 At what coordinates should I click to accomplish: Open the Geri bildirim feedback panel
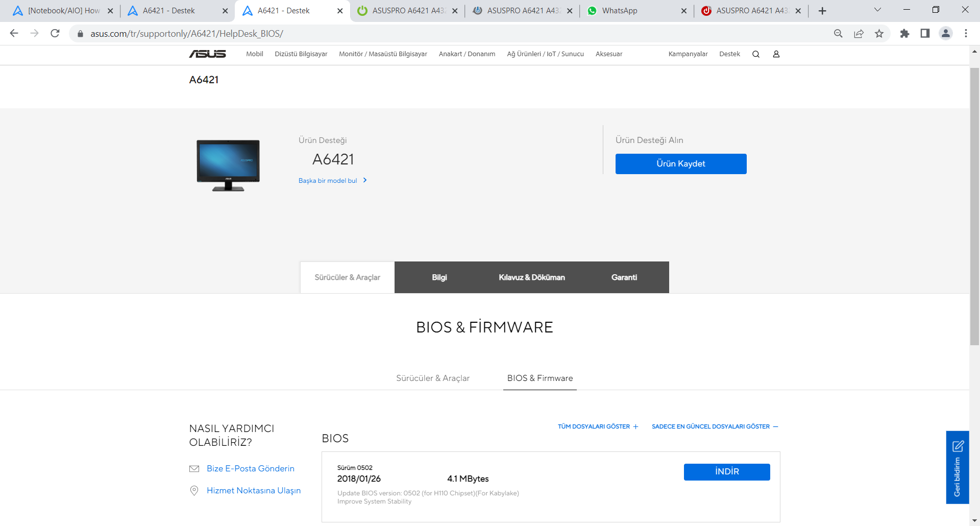click(958, 467)
